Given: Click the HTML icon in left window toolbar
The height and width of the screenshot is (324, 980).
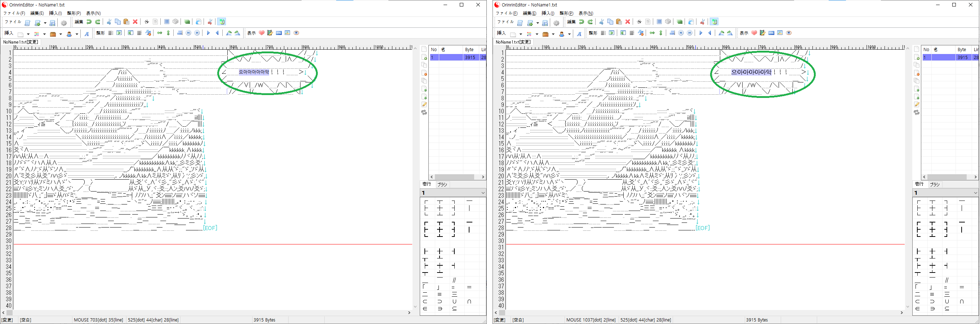Looking at the screenshot, I should click(279, 33).
